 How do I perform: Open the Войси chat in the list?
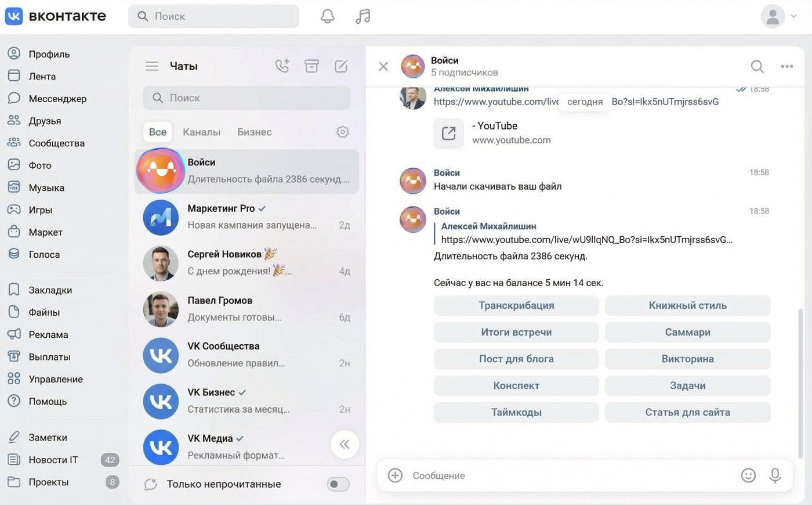point(246,171)
